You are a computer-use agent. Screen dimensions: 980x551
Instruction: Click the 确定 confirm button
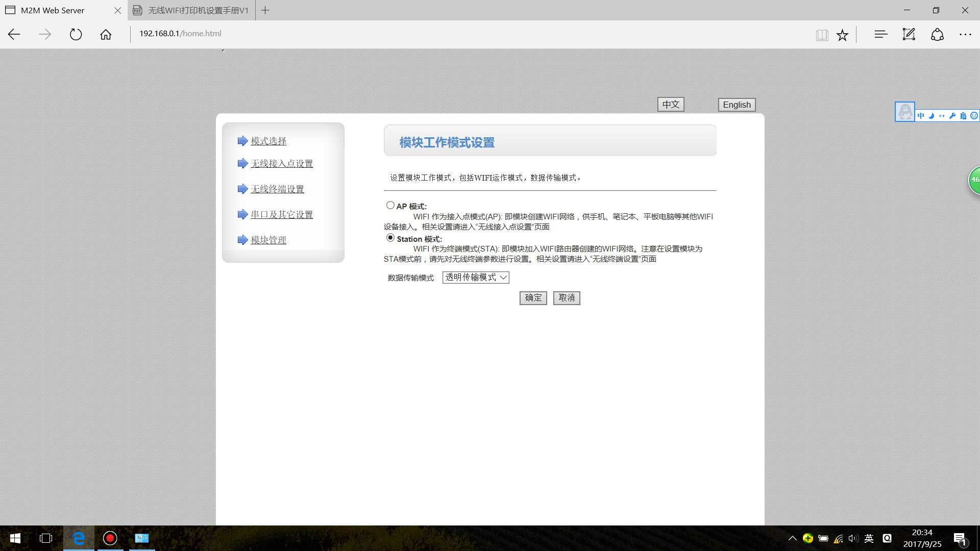(533, 297)
